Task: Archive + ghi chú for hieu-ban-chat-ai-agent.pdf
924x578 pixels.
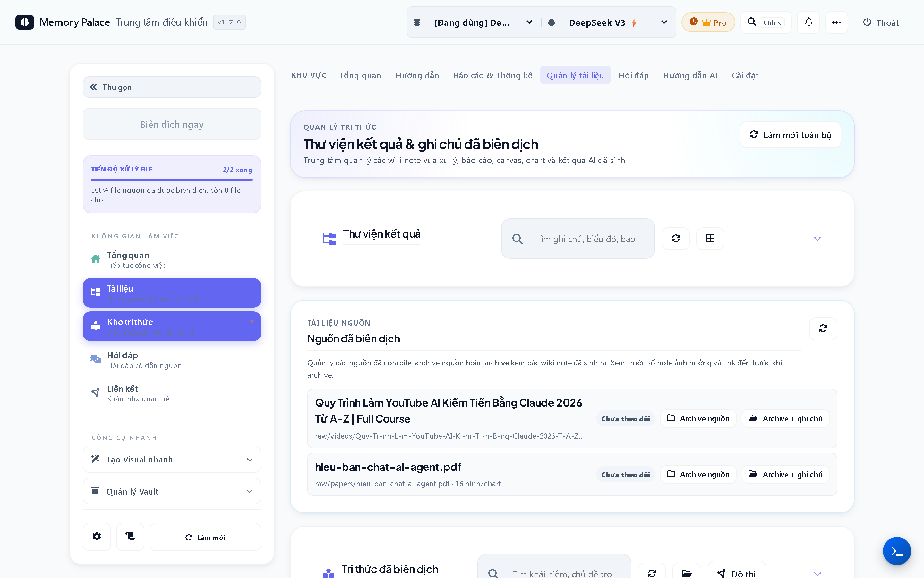Action: point(785,474)
